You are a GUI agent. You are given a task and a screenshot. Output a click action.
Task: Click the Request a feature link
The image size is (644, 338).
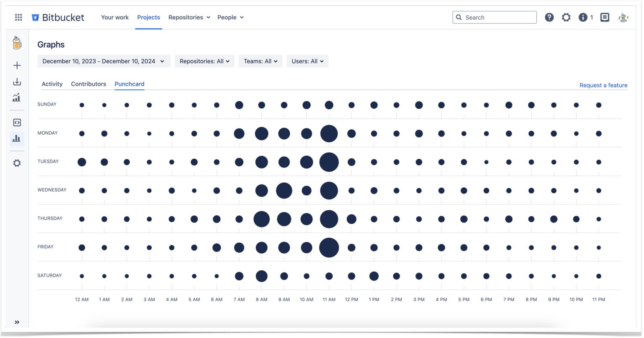tap(603, 85)
